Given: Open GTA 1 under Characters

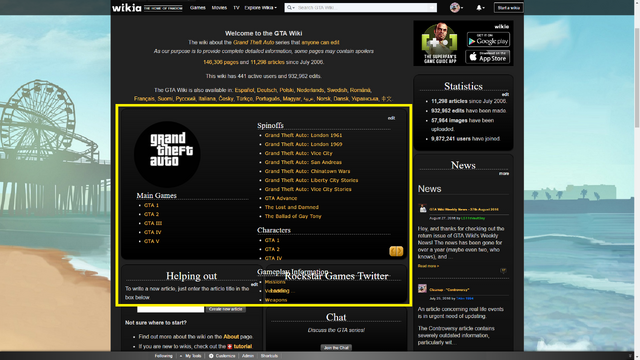Looking at the screenshot, I should (272, 240).
